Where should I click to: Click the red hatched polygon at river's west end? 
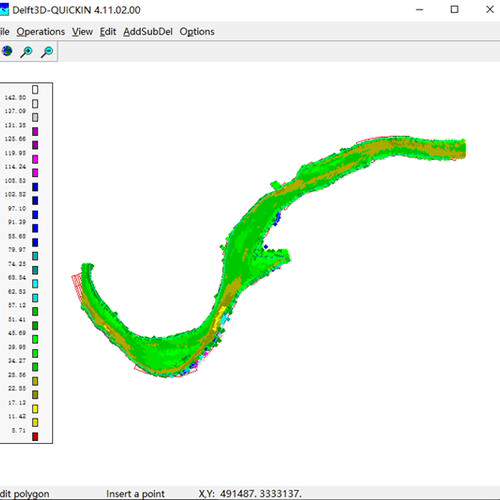coord(78,286)
